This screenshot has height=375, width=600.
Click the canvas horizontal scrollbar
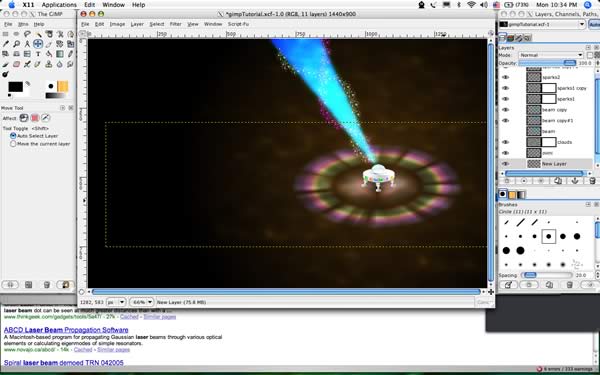[x=286, y=292]
